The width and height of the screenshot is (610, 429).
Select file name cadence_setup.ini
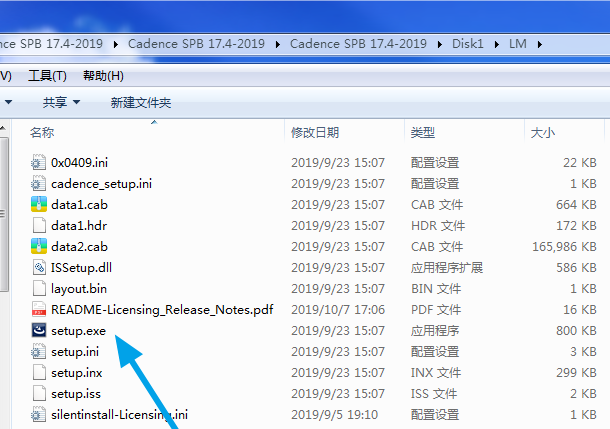point(102,184)
